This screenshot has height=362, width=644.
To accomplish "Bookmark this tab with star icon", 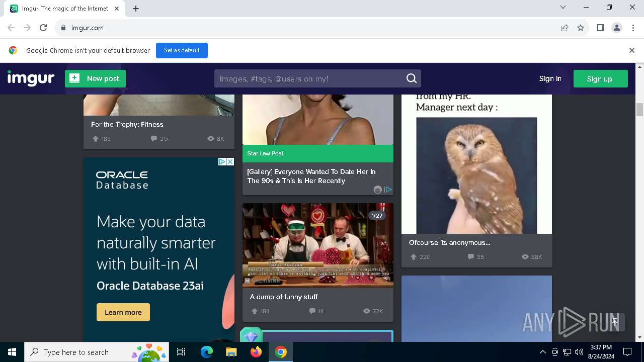I will click(x=581, y=28).
